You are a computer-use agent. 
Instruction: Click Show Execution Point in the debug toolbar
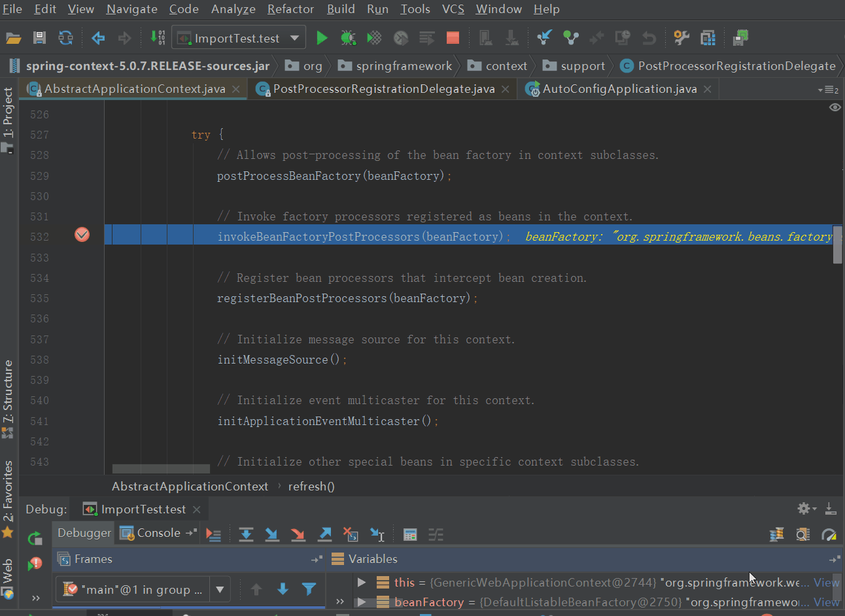tap(213, 534)
